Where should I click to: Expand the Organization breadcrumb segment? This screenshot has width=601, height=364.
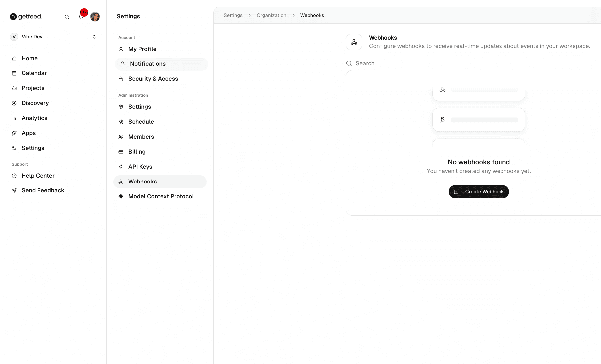(271, 15)
